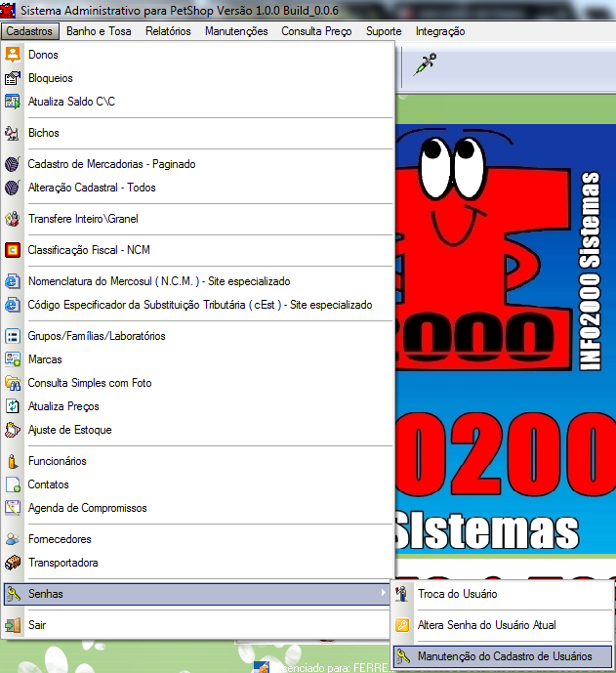The image size is (616, 673).
Task: Choose Alteração Cadastral - Todos
Action: (198, 188)
